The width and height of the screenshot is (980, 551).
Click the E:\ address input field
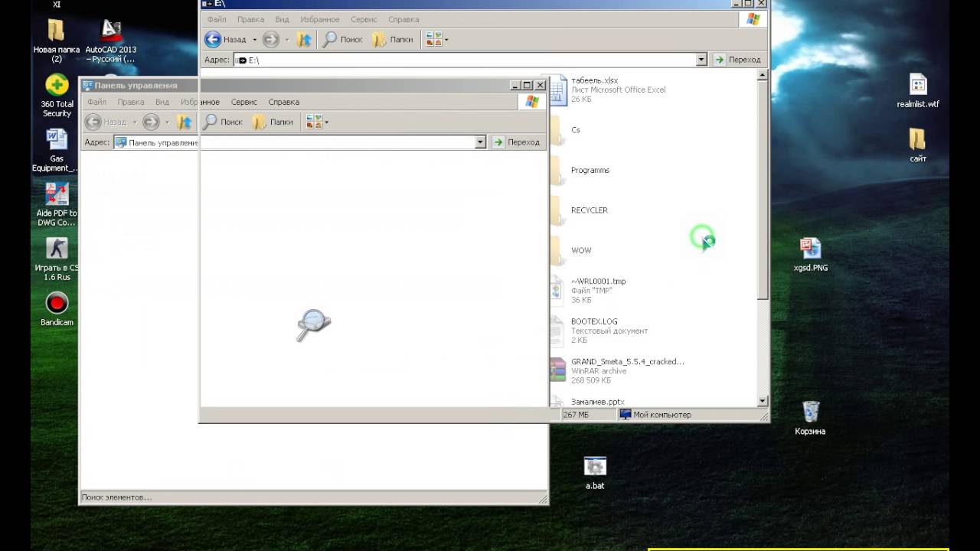click(471, 60)
